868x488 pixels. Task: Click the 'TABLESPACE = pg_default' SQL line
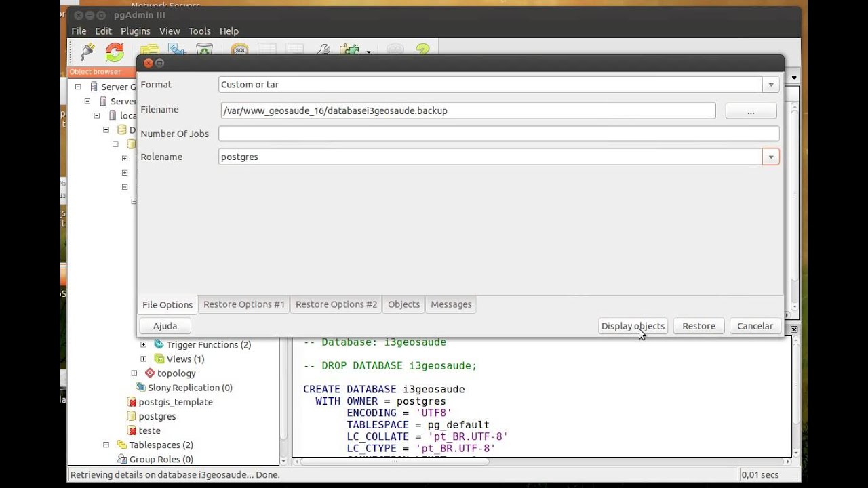tap(418, 425)
